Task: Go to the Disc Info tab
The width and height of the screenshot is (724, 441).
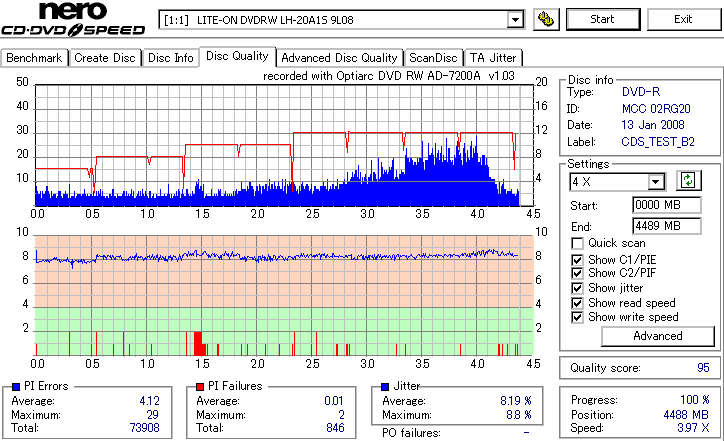Action: 170,58
